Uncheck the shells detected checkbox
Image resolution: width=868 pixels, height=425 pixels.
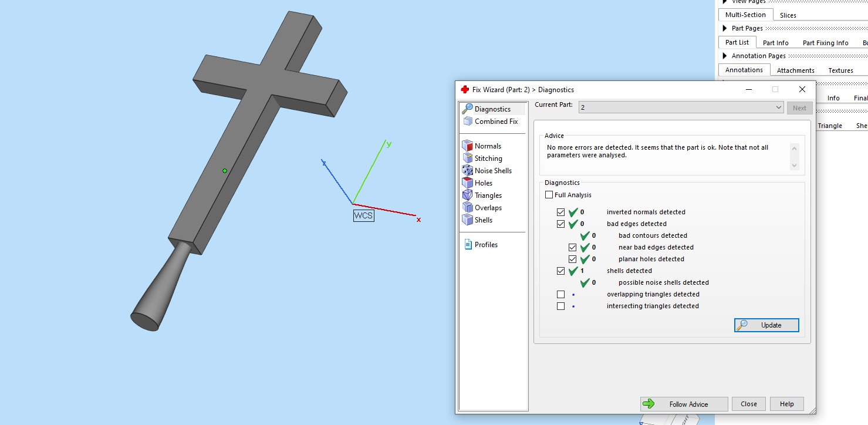click(x=560, y=271)
